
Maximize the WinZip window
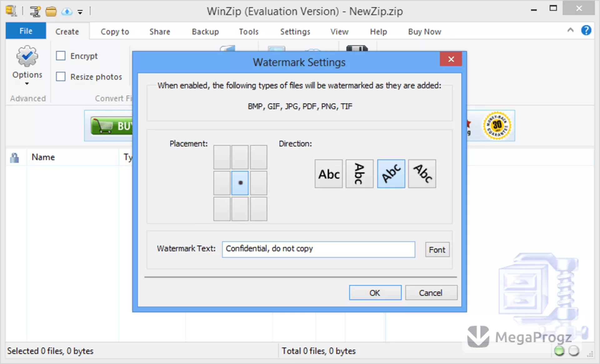[553, 8]
